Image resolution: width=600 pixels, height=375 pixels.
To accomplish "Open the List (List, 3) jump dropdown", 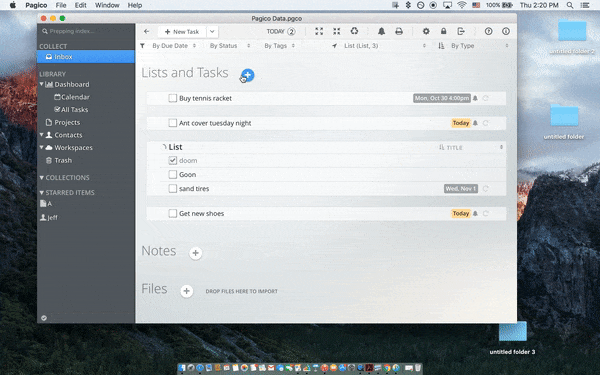I will [x=385, y=46].
